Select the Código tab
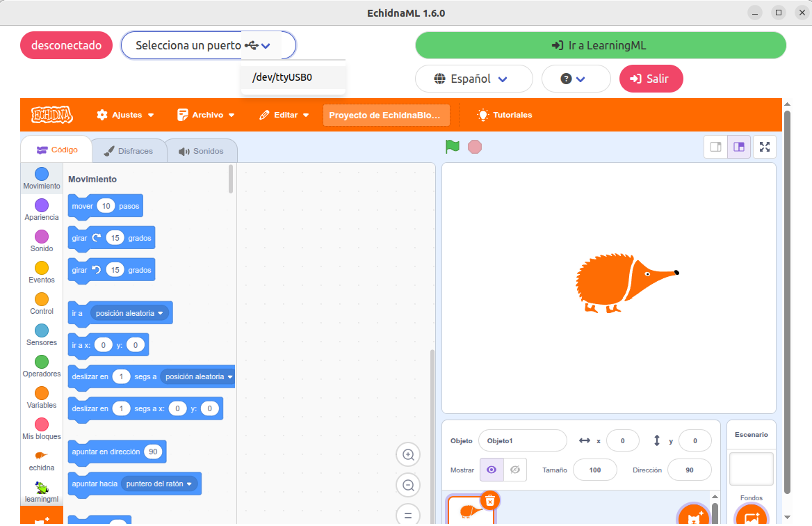 (57, 150)
